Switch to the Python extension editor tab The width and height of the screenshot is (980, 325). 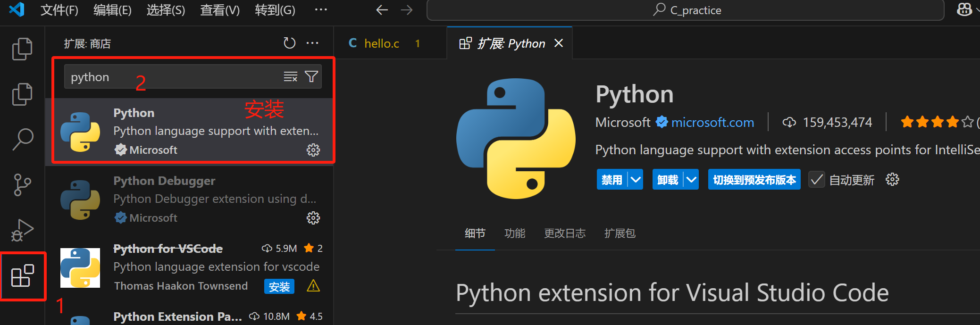pos(510,43)
